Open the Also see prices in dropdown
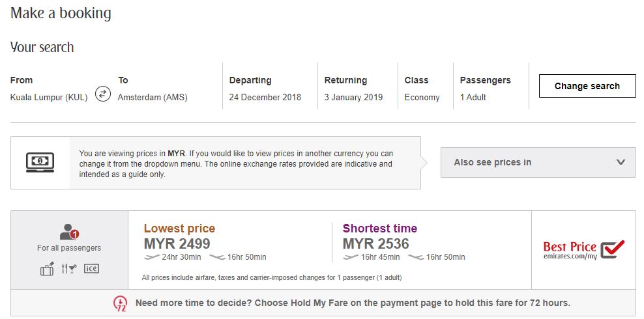This screenshot has width=644, height=319. pyautogui.click(x=538, y=162)
